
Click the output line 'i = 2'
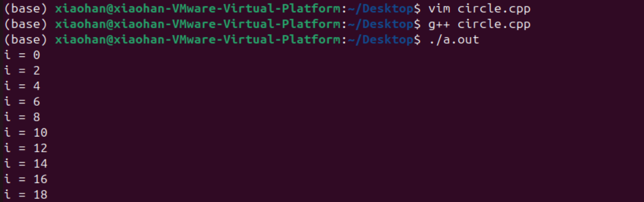[x=22, y=71]
